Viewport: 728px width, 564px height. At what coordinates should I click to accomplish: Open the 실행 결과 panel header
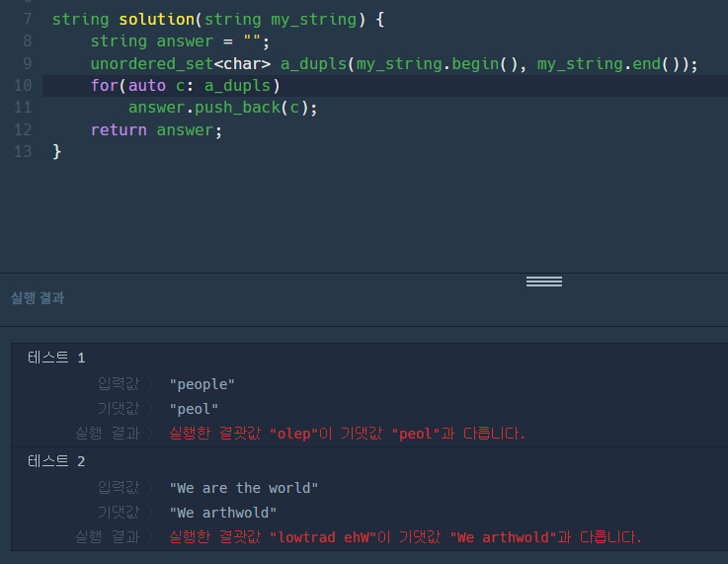[38, 298]
